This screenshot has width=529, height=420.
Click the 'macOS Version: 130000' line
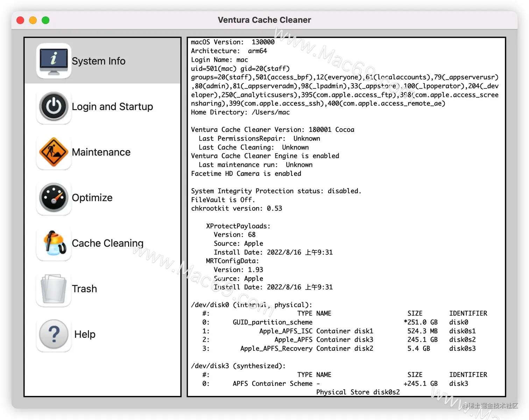point(233,42)
